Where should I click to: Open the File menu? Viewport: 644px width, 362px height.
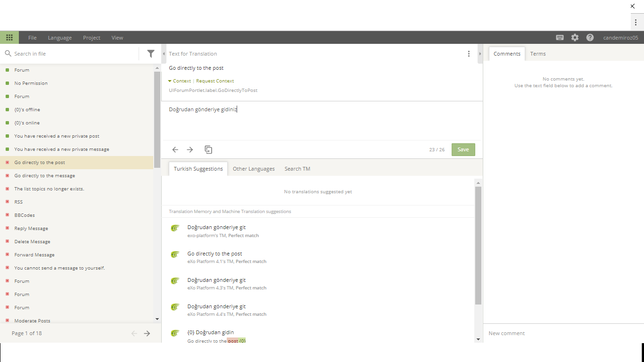(x=32, y=38)
